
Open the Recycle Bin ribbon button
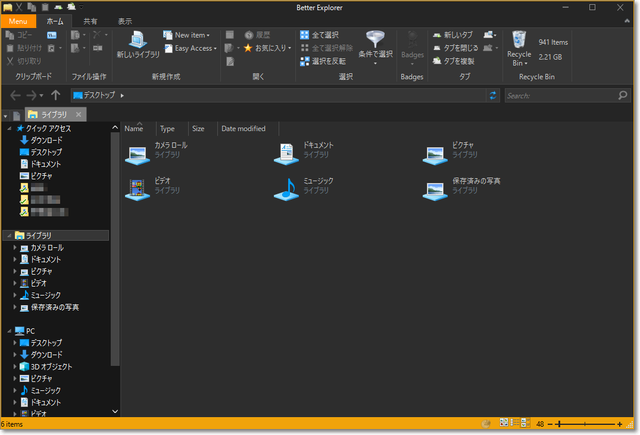point(519,47)
